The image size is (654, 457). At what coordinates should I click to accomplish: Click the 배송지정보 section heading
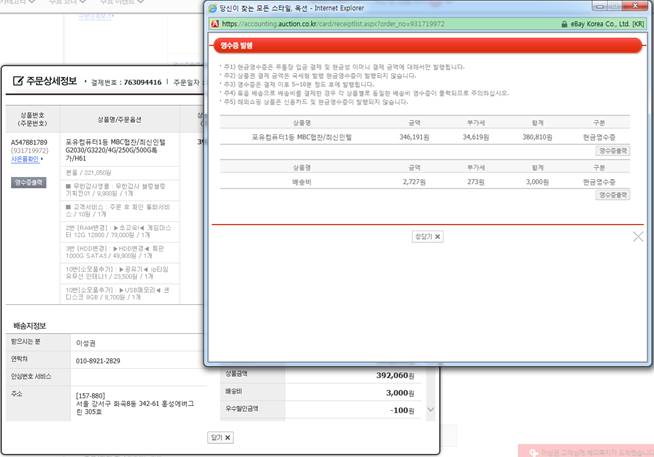29,326
